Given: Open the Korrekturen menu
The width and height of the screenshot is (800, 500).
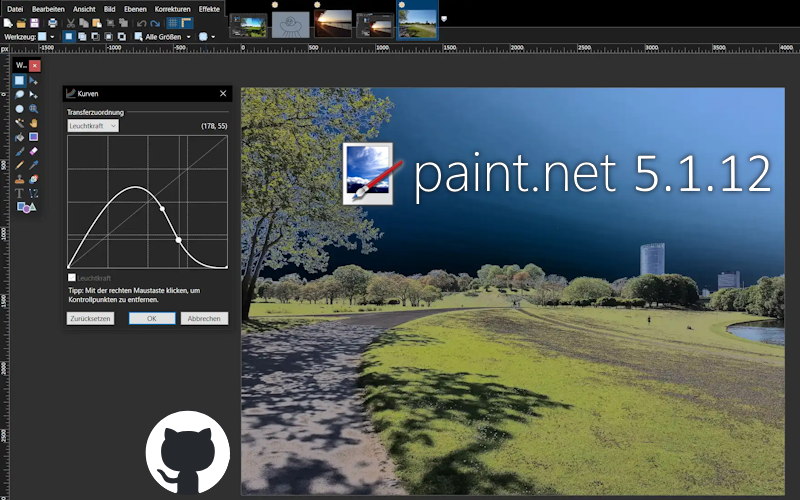Looking at the screenshot, I should click(172, 8).
